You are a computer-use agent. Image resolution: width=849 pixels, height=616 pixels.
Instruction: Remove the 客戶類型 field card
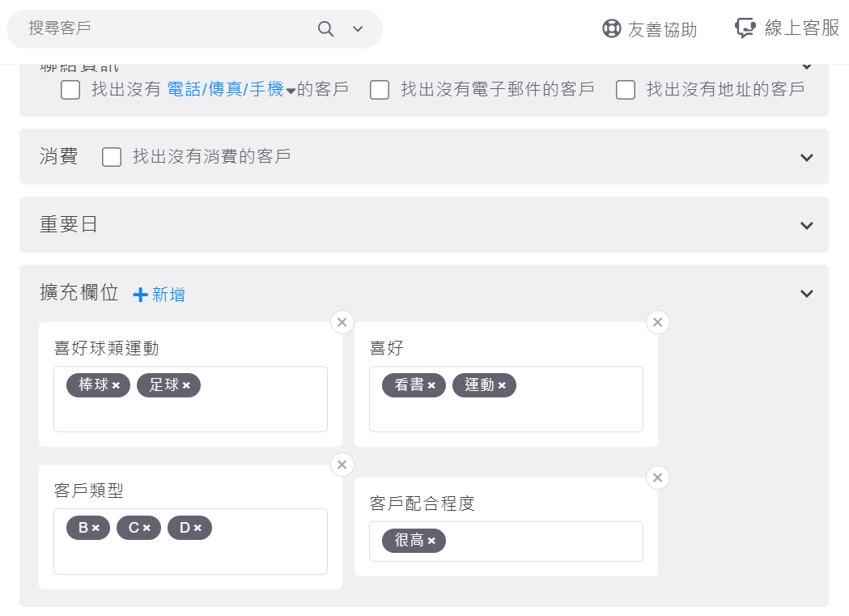point(342,465)
